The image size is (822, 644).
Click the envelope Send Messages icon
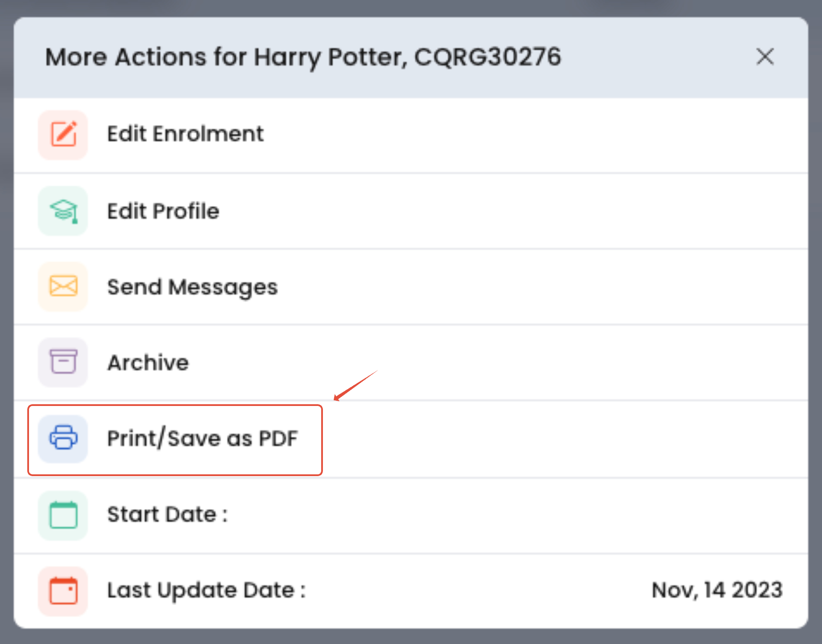tap(63, 287)
